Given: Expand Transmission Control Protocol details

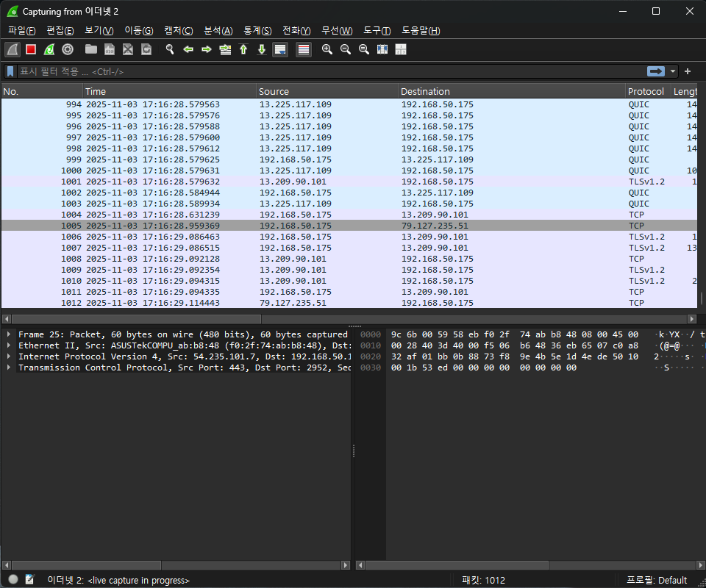Looking at the screenshot, I should (10, 367).
